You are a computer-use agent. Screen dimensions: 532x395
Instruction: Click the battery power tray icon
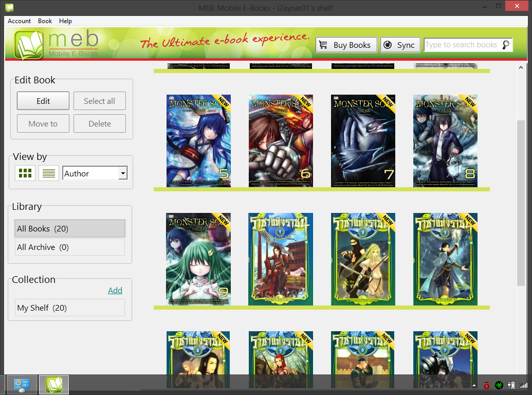[511, 385]
